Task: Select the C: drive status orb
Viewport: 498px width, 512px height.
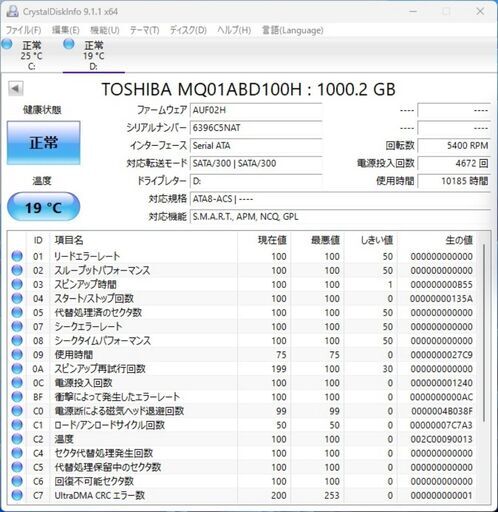Action: pyautogui.click(x=7, y=44)
